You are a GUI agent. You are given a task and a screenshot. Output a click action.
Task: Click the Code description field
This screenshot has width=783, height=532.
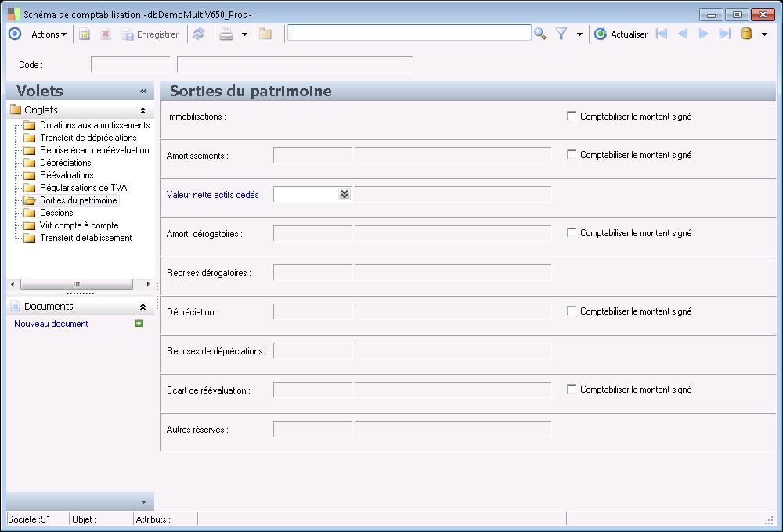click(295, 64)
